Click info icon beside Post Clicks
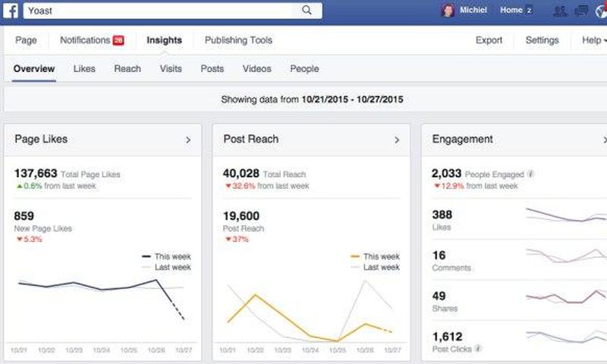 click(478, 349)
